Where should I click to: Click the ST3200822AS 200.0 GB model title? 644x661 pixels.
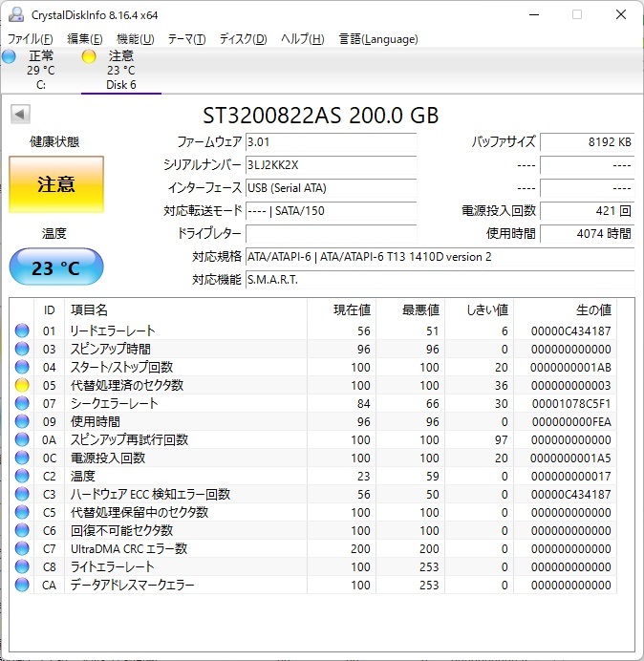[x=320, y=115]
